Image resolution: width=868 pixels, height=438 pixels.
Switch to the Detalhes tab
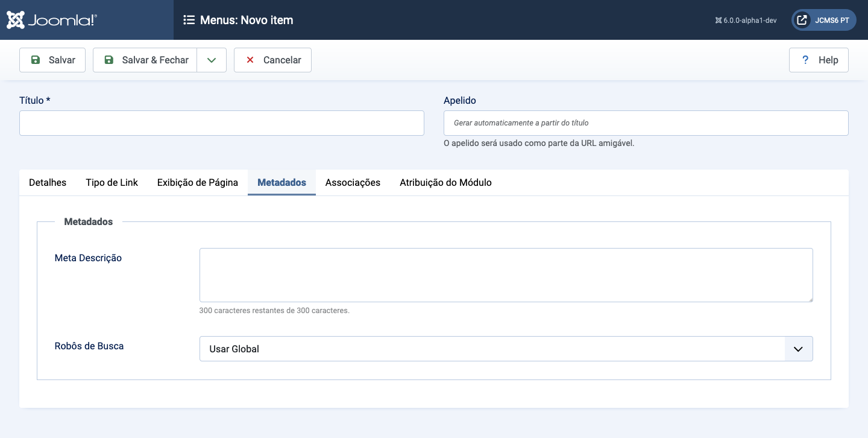pyautogui.click(x=48, y=182)
